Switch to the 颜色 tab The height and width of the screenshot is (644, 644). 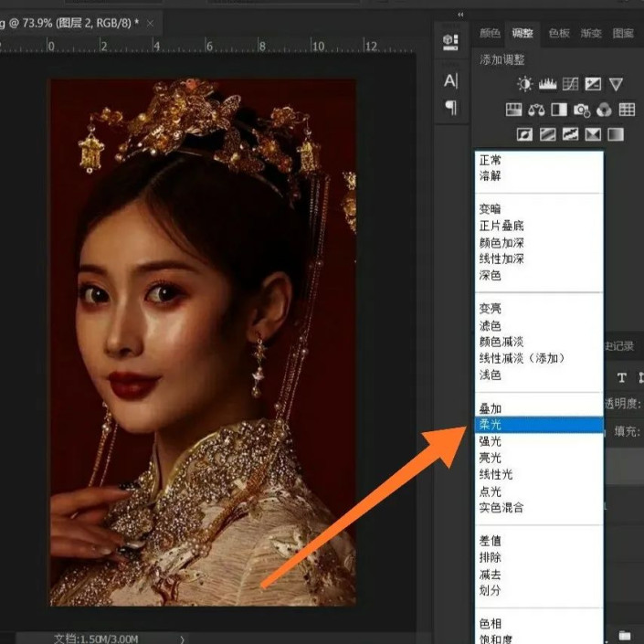(490, 33)
